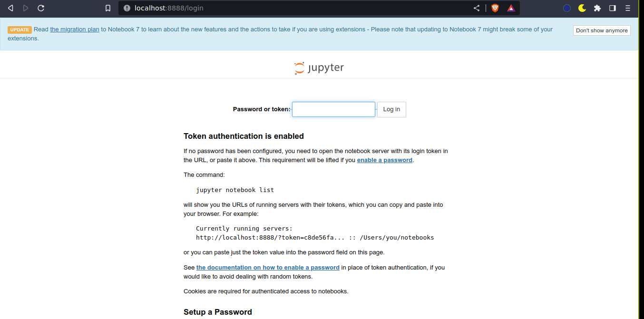Image resolution: width=644 pixels, height=319 pixels.
Task: Click the dark blue circular extension icon
Action: [566, 8]
